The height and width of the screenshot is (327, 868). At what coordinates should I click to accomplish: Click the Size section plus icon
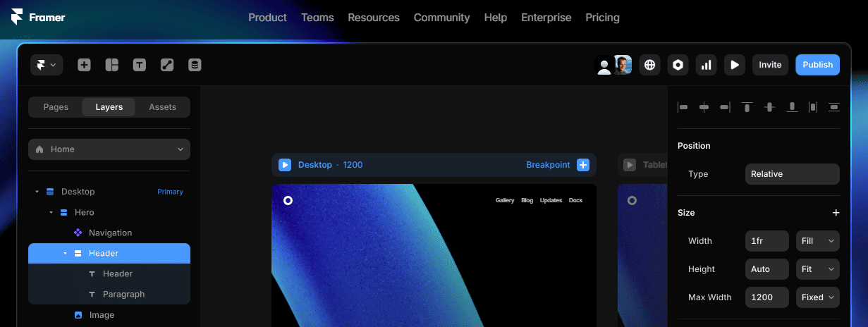tap(836, 213)
